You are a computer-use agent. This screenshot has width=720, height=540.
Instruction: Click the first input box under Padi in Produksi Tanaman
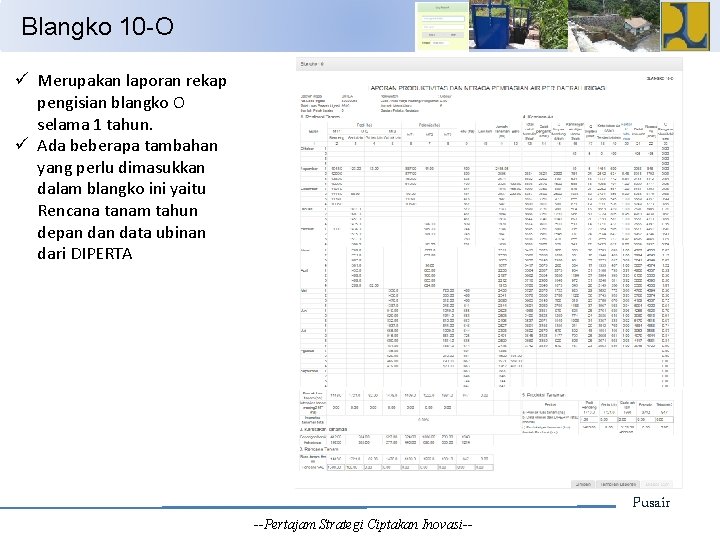(x=589, y=420)
